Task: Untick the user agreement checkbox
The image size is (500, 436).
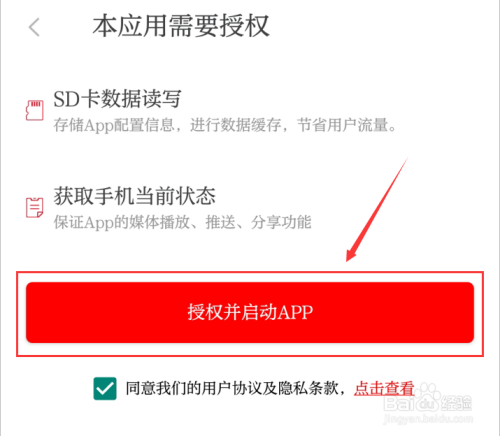Action: 105,388
